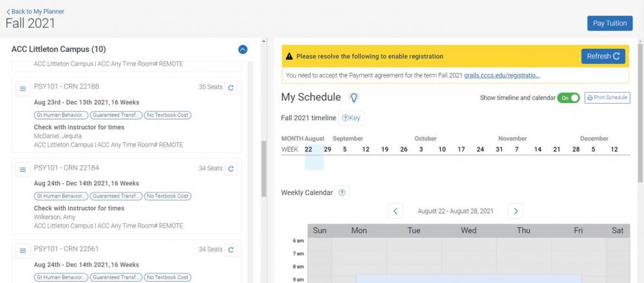The height and width of the screenshot is (283, 644).
Task: Open the PSY101 CRN 22184 hamburger menu
Action: click(23, 169)
